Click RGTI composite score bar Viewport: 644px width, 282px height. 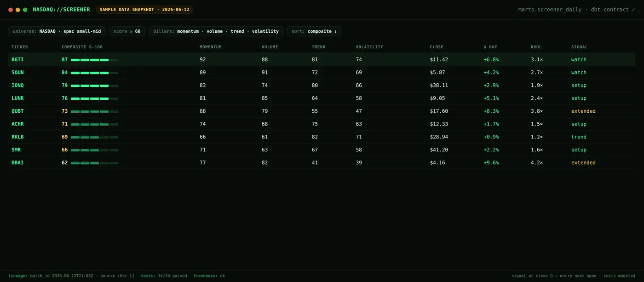click(x=94, y=60)
